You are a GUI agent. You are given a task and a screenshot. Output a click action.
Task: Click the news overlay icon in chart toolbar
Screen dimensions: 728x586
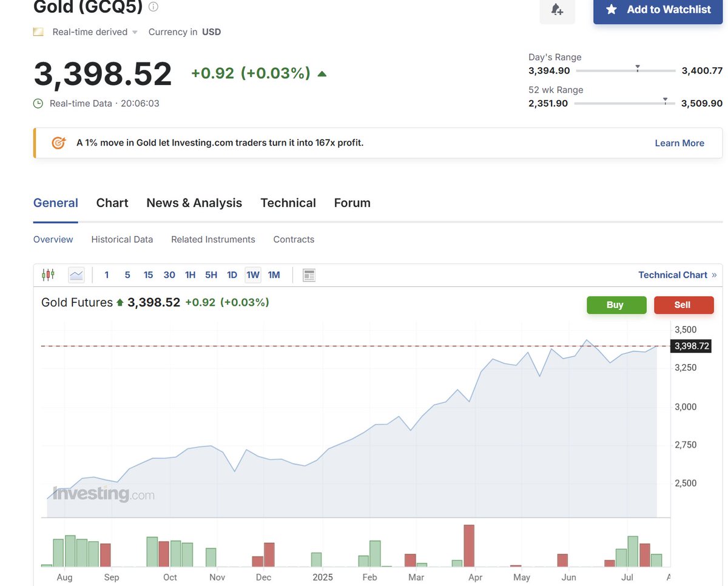pos(309,275)
